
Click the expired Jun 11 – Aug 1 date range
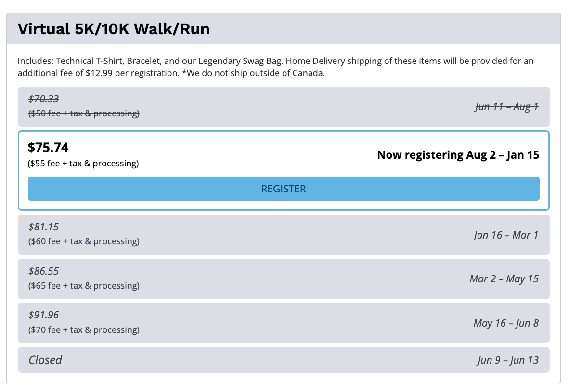coord(506,107)
